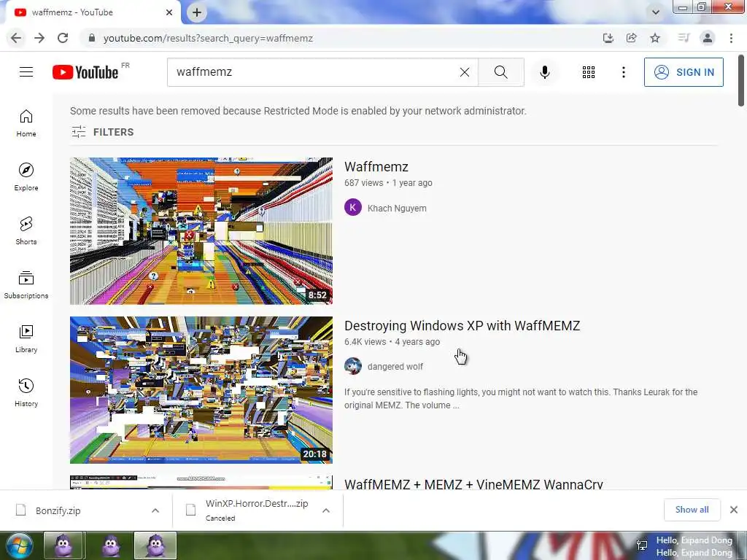Click the network tray icon
This screenshot has width=747, height=560.
click(642, 545)
